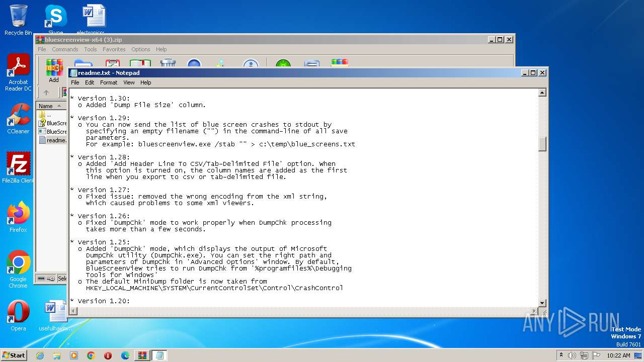Click Notepad vertical scroll down arrow

coord(542,303)
